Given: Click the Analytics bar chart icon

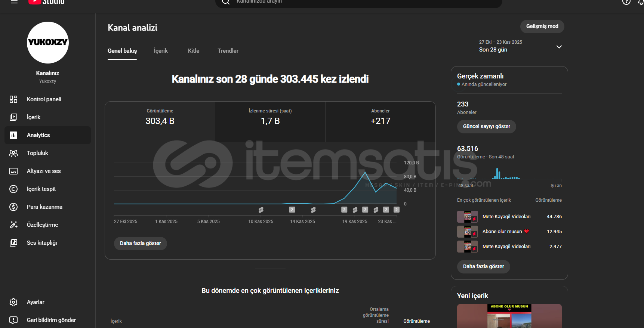Looking at the screenshot, I should (13, 135).
